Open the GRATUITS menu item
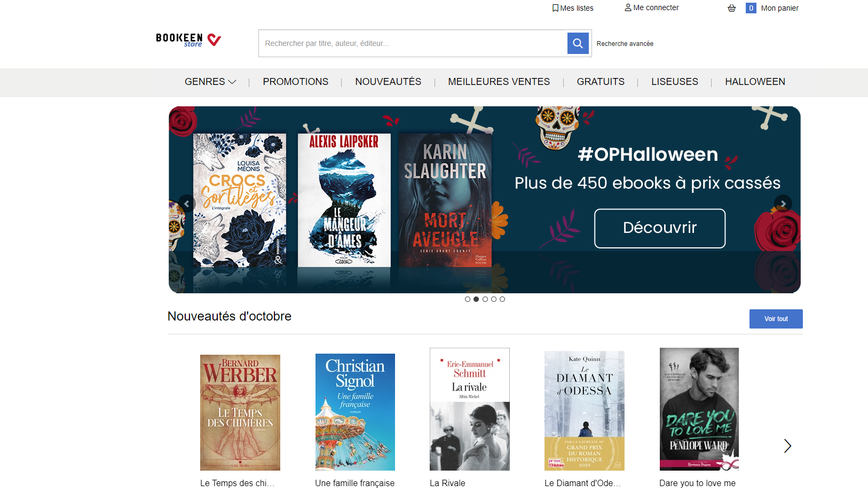 tap(601, 82)
